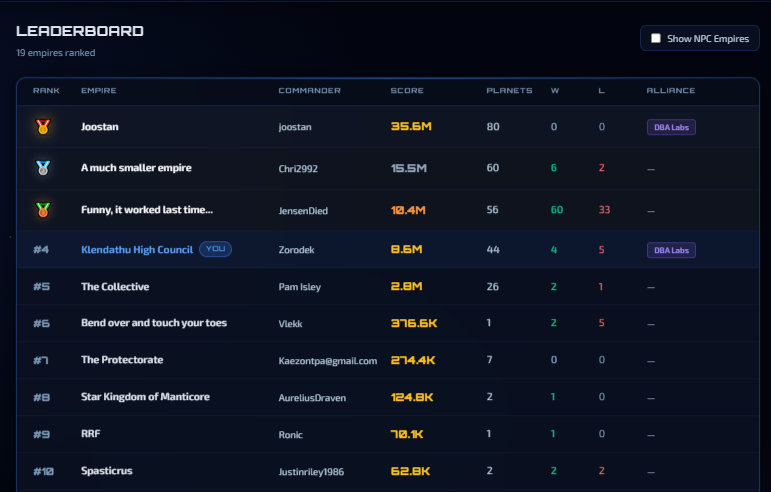Enable the Show NPC Empires checkbox
771x492 pixels.
click(x=655, y=38)
